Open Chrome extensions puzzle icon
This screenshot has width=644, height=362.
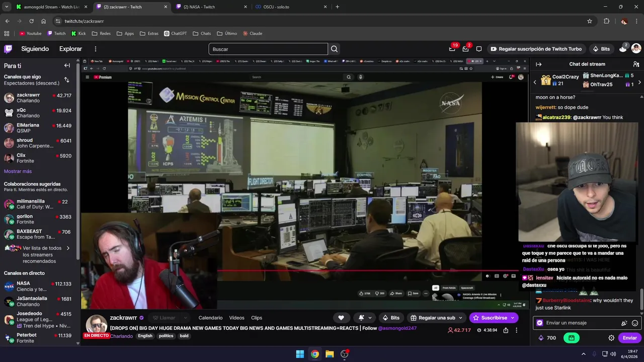pyautogui.click(x=606, y=21)
